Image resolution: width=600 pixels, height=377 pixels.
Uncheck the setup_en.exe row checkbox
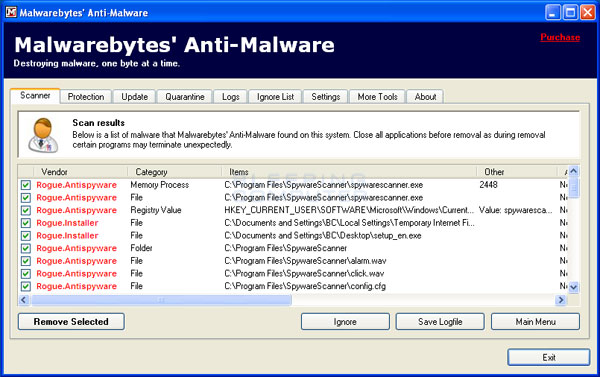click(x=26, y=236)
